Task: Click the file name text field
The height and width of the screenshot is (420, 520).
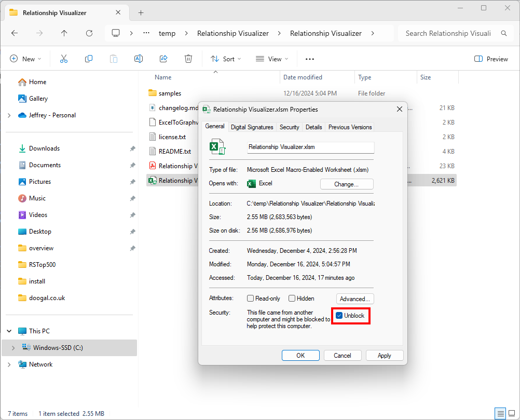Action: pyautogui.click(x=310, y=147)
